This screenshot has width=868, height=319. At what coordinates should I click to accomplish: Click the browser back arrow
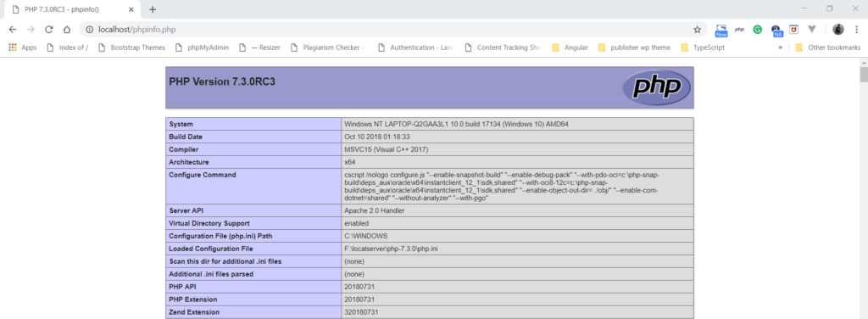point(13,30)
